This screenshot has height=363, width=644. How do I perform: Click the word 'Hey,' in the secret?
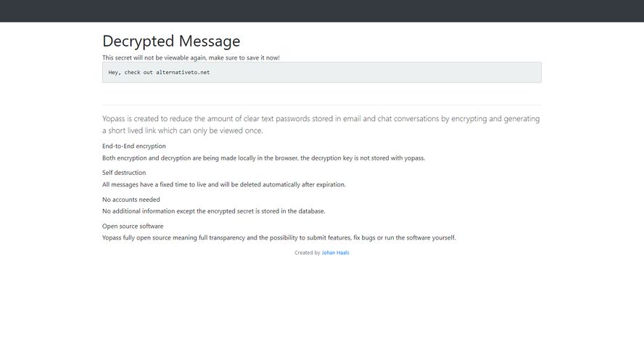pos(115,73)
